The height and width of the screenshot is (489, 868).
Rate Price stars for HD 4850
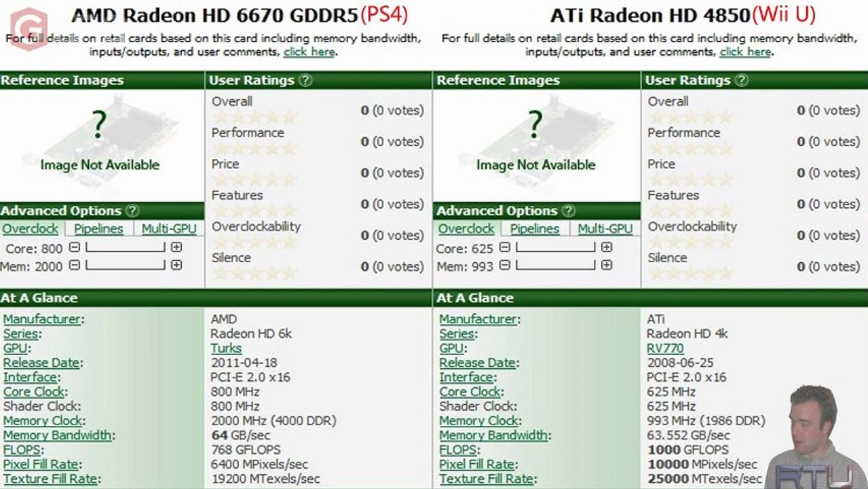pos(691,179)
